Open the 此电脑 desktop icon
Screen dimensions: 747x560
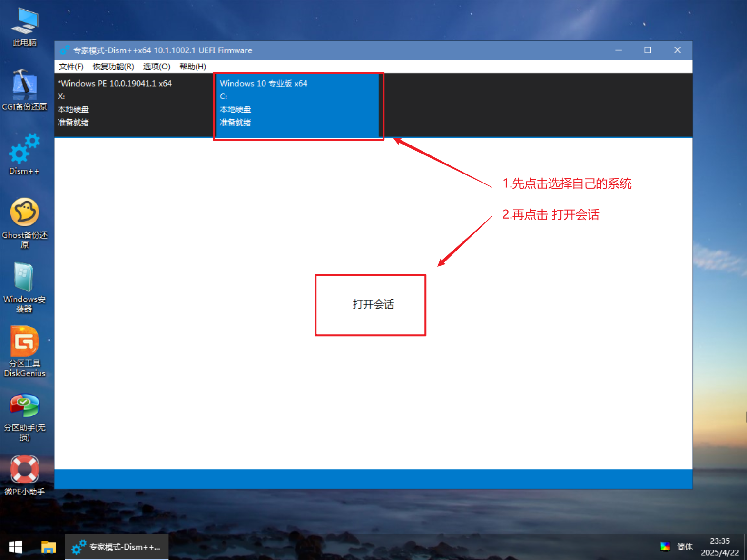[25, 28]
